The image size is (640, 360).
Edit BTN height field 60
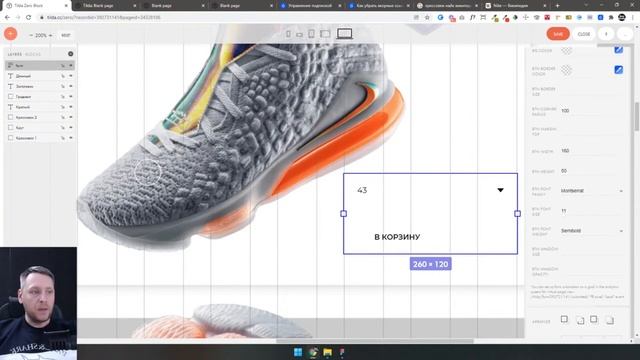coord(592,171)
